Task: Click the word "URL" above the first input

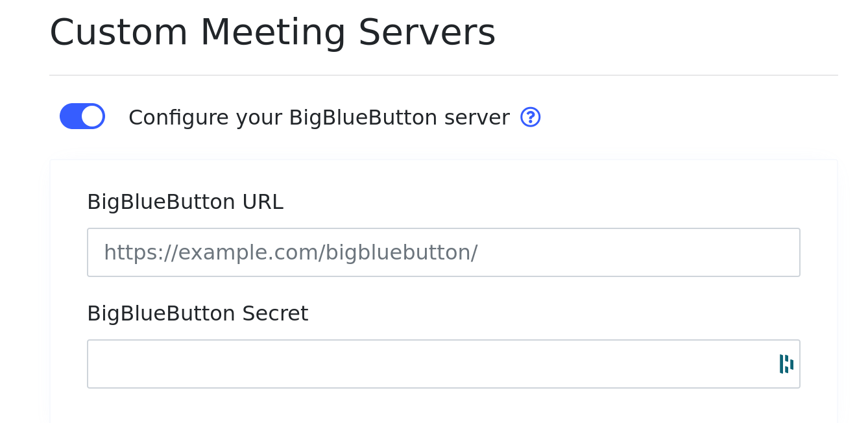Action: pos(263,202)
